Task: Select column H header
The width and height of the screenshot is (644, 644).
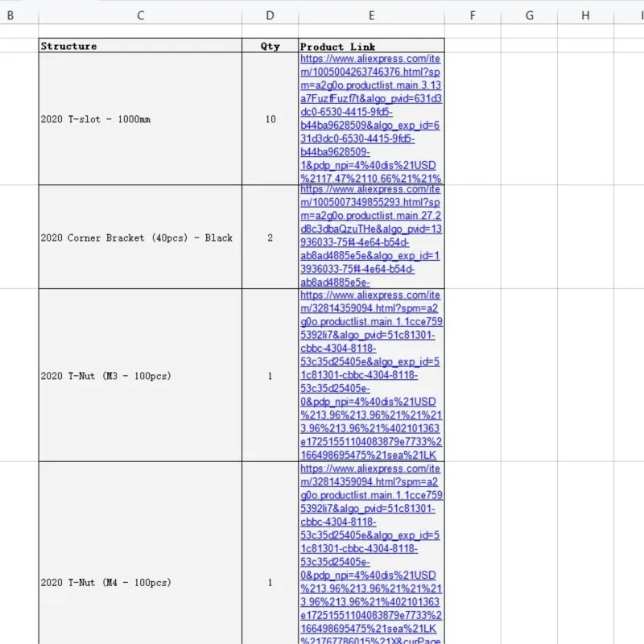Action: 586,15
